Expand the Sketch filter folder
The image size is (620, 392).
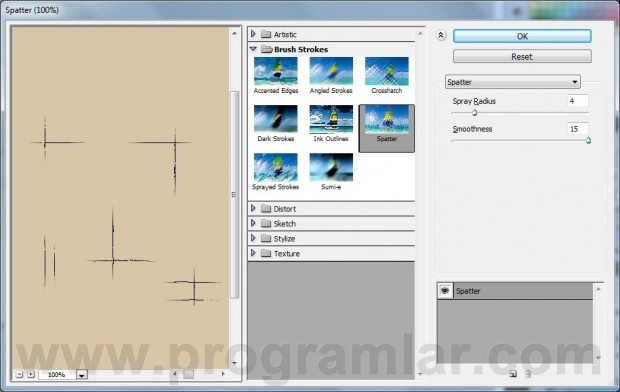[253, 223]
